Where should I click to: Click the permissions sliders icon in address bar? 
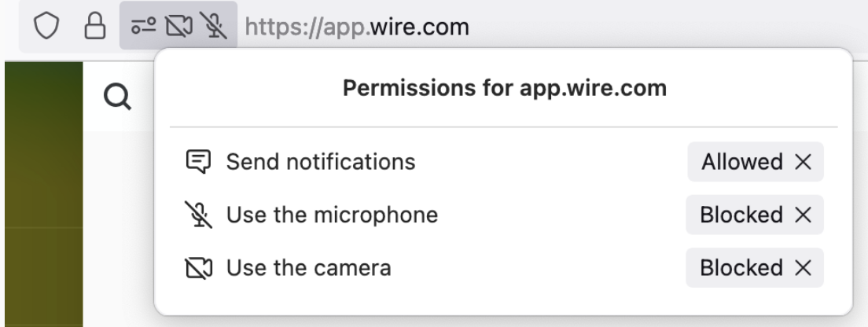pos(143,26)
